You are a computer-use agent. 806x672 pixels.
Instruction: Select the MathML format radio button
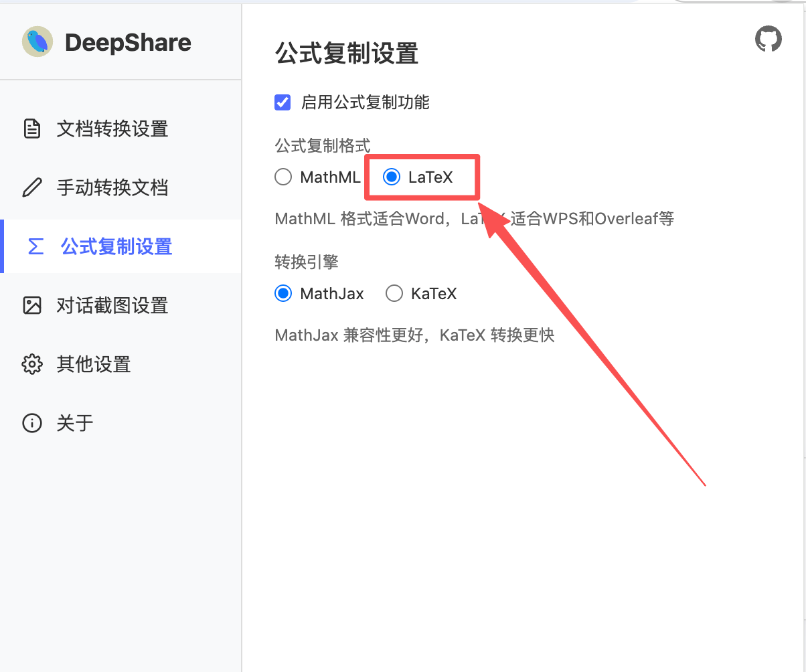tap(283, 177)
